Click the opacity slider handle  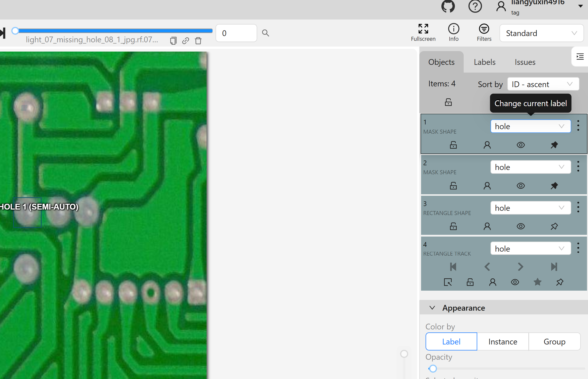coord(433,368)
